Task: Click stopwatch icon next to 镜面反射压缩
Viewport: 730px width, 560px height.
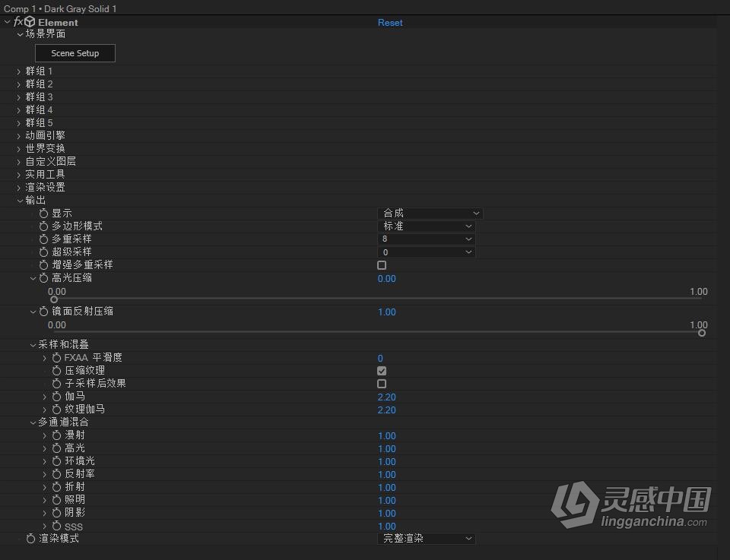Action: 44,312
